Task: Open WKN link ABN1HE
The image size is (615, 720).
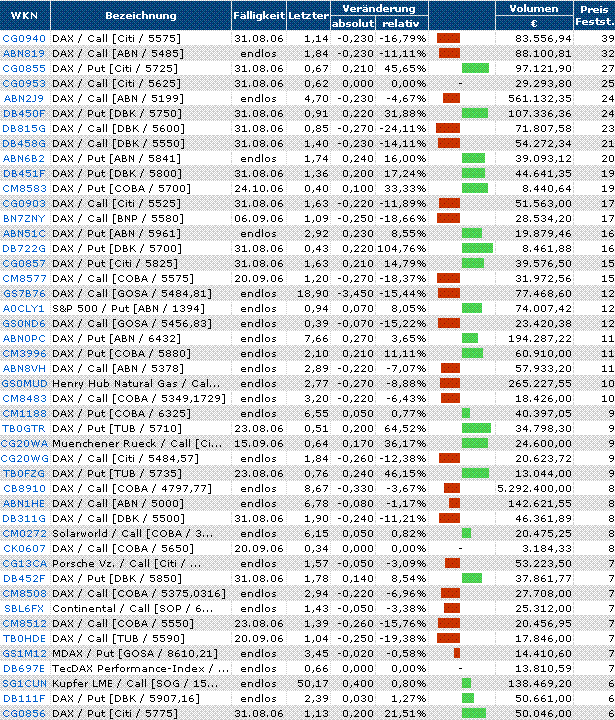Action: coord(24,504)
